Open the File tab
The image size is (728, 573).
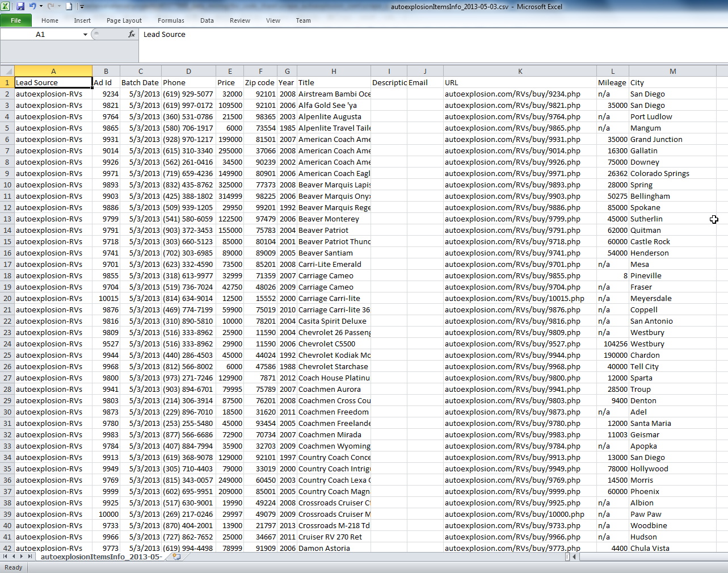coord(16,20)
